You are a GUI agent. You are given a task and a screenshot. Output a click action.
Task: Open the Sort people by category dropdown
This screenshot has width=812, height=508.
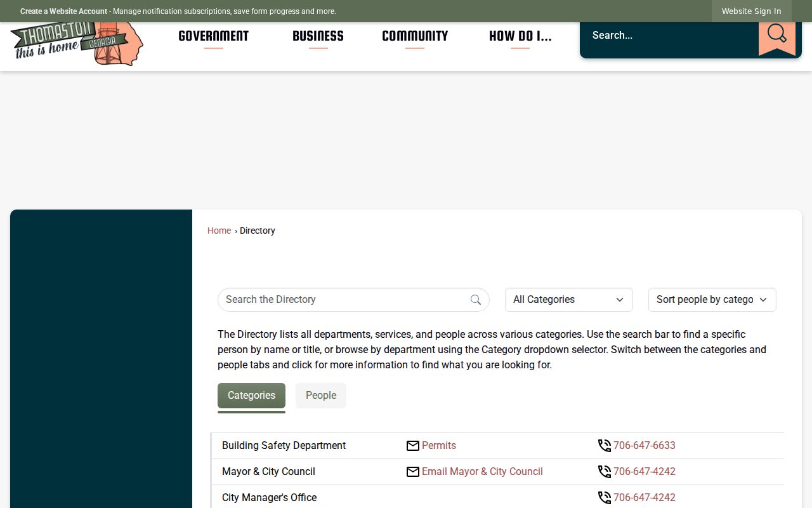click(x=712, y=300)
